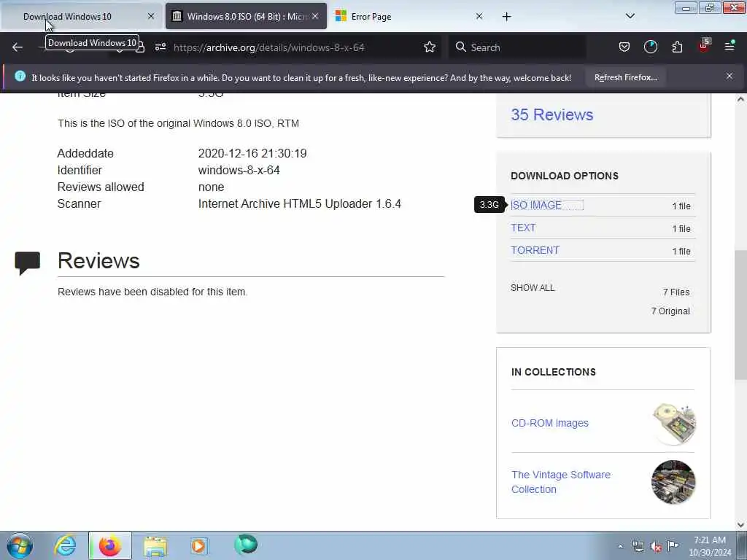
Task: Open the CD-ROM Images collection link
Action: (x=550, y=423)
